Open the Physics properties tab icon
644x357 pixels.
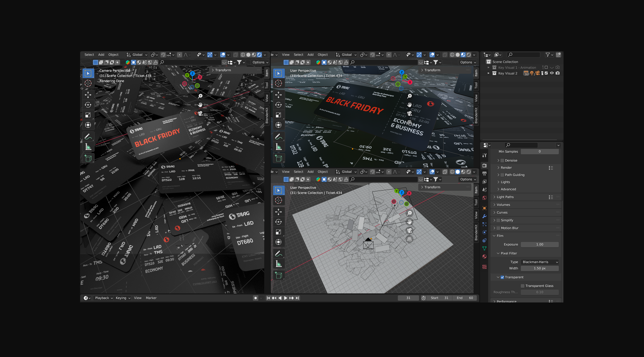485,232
